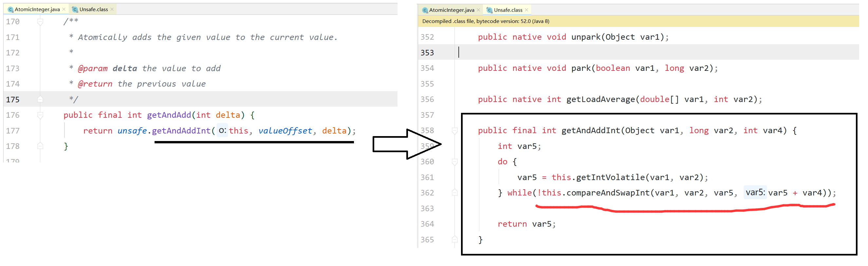Switch to AtomicInteger.java tab in right editor
This screenshot has width=868, height=266.
pos(451,10)
